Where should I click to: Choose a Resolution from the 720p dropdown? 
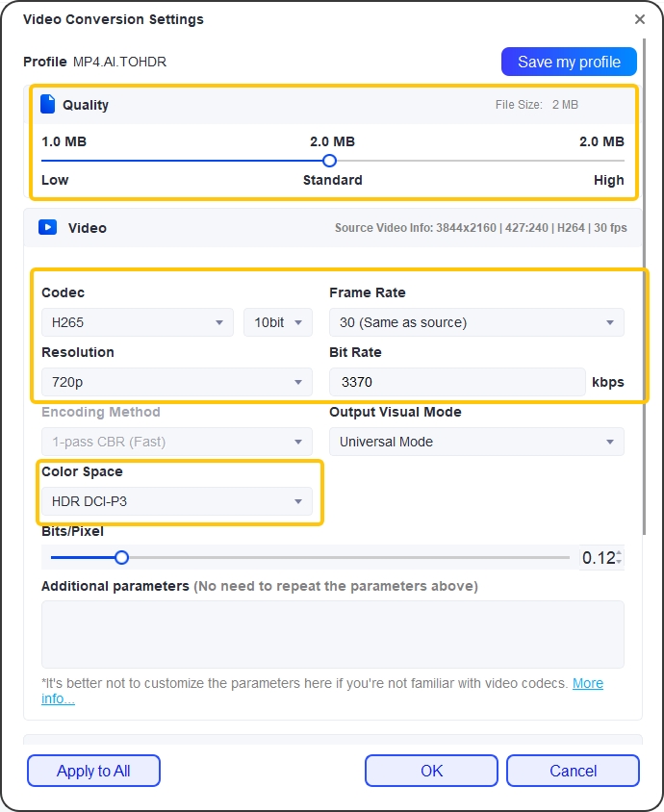(177, 382)
